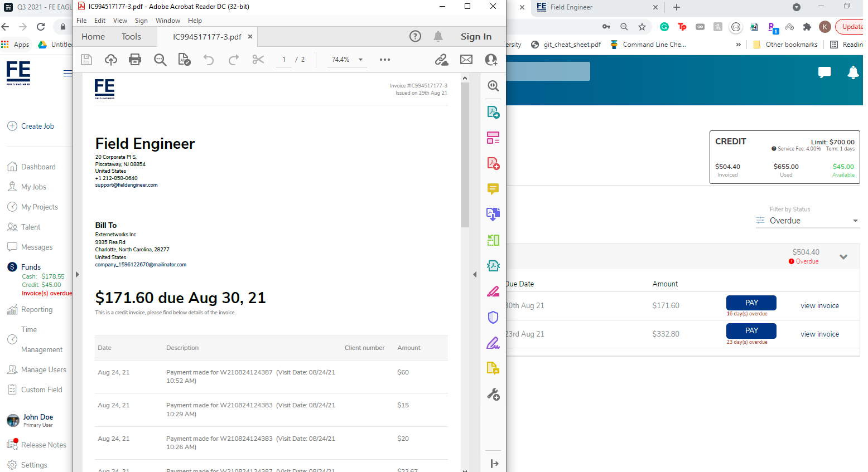
Task: Click the PDF vertical scrollbar thumb
Action: [465, 155]
